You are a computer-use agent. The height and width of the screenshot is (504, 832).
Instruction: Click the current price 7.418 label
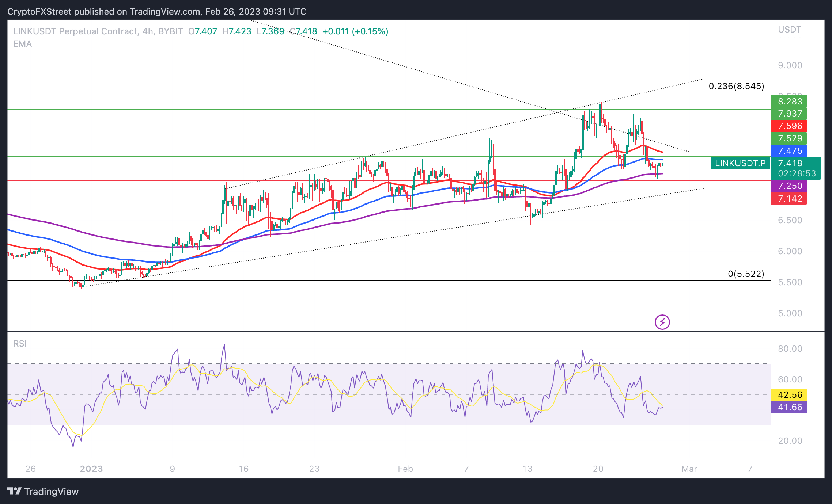point(790,163)
